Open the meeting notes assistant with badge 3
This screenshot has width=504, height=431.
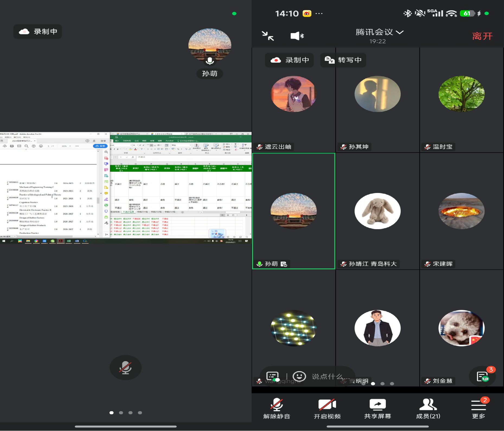pyautogui.click(x=483, y=376)
